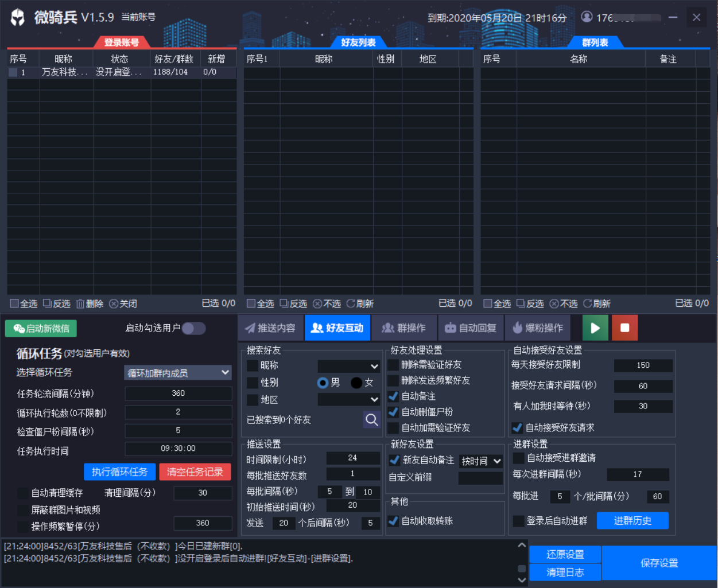This screenshot has width=718, height=588.
Task: Click 反选 under the login account list
Action: tap(57, 303)
